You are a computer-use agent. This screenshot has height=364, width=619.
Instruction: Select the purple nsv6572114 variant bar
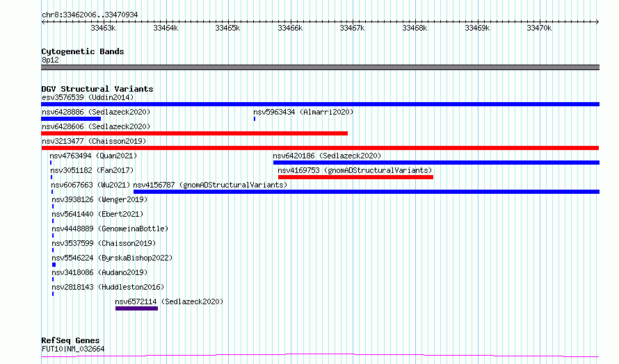point(136,308)
